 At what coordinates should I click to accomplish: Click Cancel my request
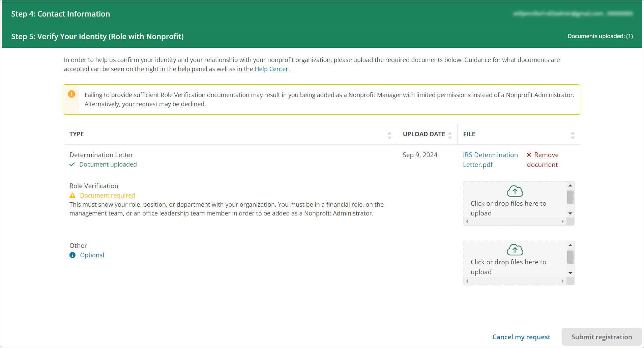coord(521,337)
